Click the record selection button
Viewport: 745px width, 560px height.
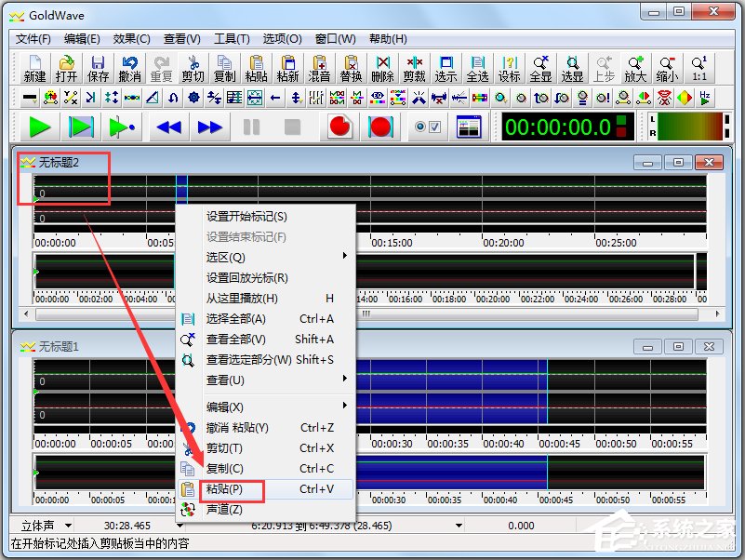380,127
